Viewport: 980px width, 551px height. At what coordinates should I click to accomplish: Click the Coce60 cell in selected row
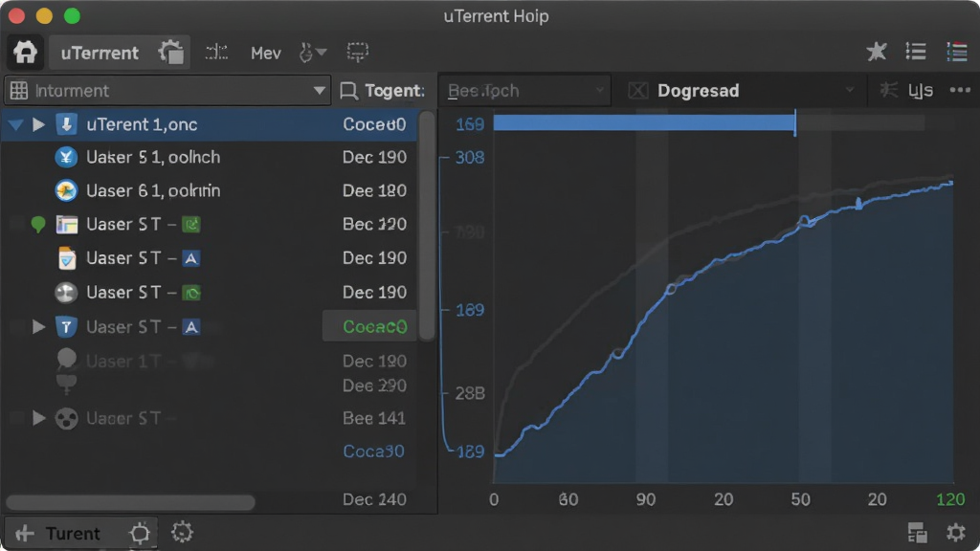[x=374, y=124]
